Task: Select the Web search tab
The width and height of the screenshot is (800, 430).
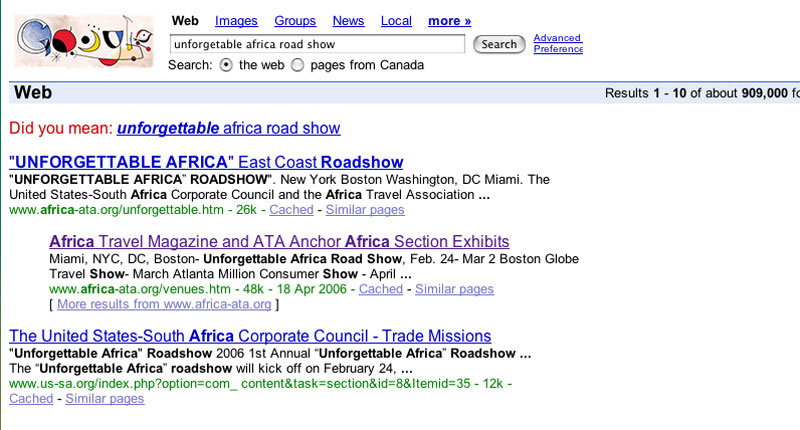Action: [185, 21]
